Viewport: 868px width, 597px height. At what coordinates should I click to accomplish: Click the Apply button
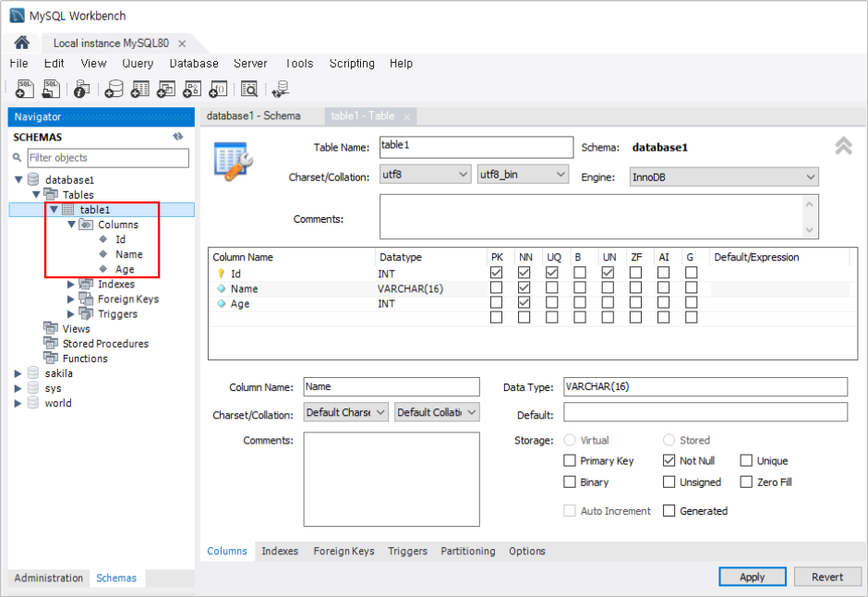coord(752,576)
